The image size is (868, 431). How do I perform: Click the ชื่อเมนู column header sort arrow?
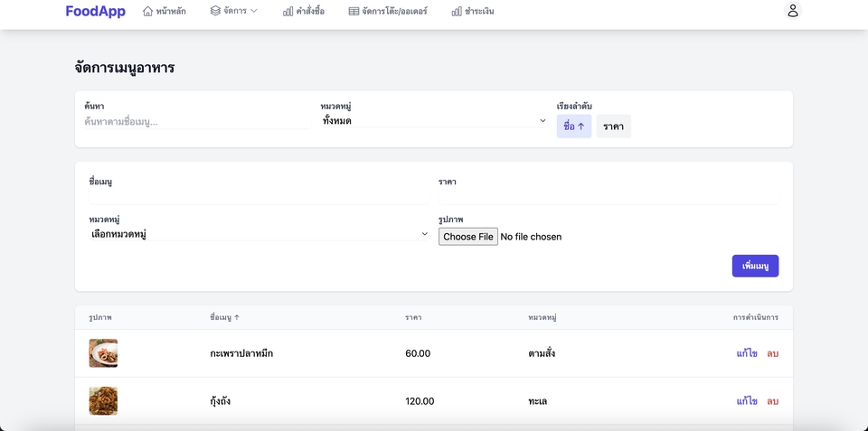click(x=237, y=317)
